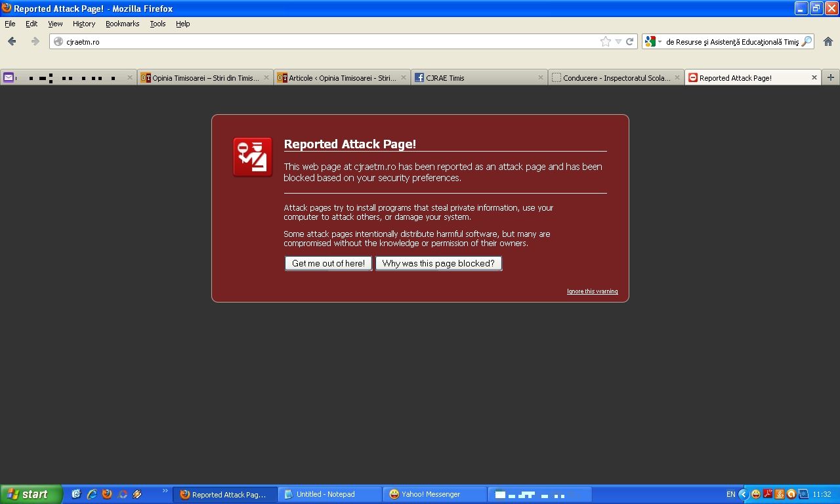Viewport: 840px width, 504px height.
Task: Switch to Articole ‹ Opinia Timisoarei tab
Action: tap(343, 77)
